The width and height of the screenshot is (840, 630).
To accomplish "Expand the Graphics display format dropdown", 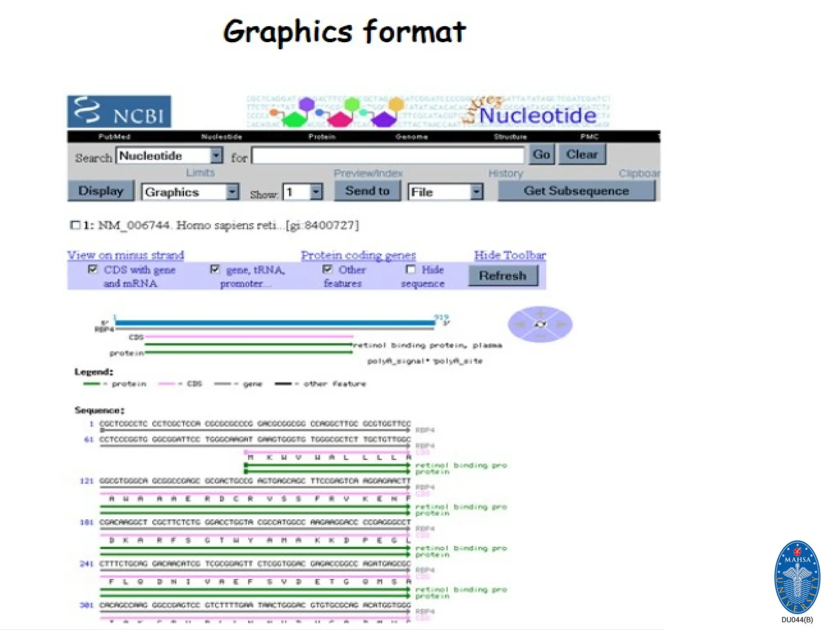I will [232, 192].
